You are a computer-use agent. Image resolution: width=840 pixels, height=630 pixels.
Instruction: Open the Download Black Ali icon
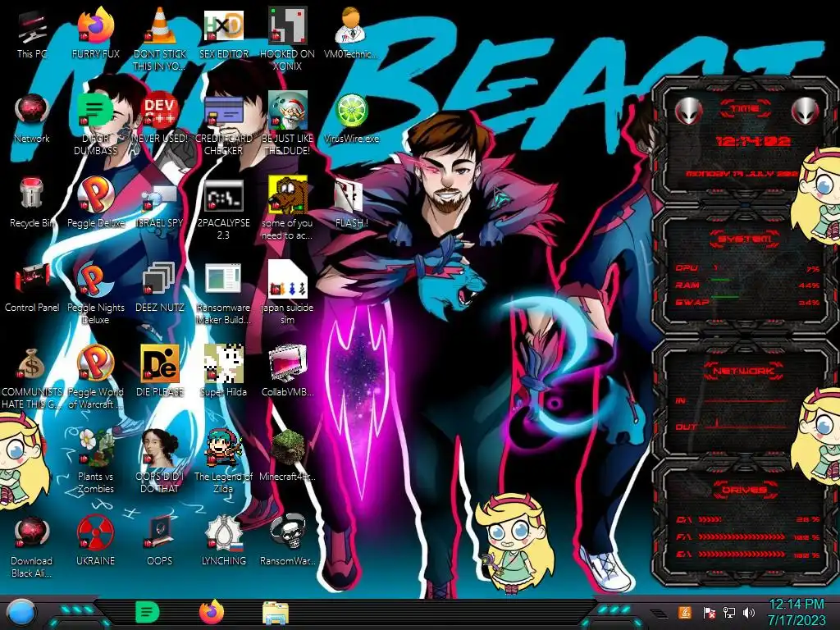click(x=32, y=532)
